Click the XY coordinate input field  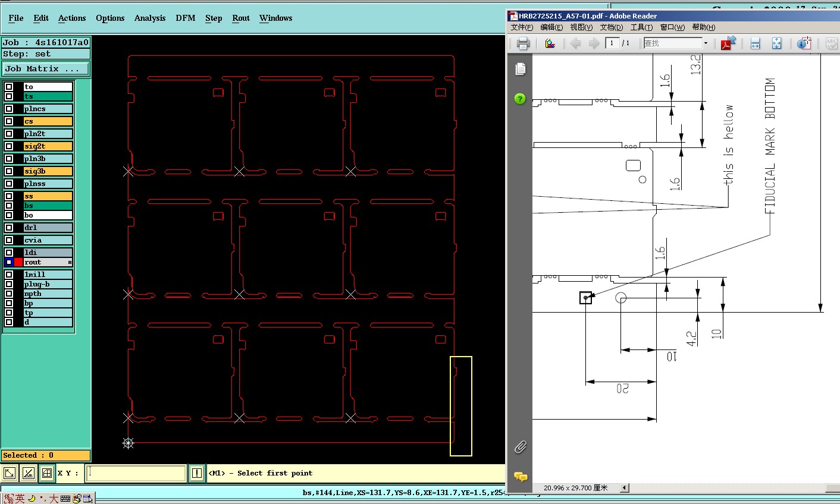click(136, 473)
